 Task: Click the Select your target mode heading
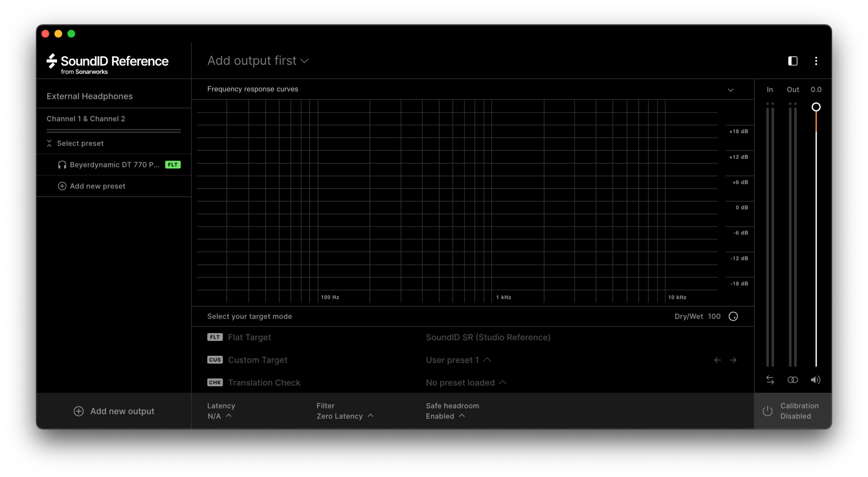(250, 316)
